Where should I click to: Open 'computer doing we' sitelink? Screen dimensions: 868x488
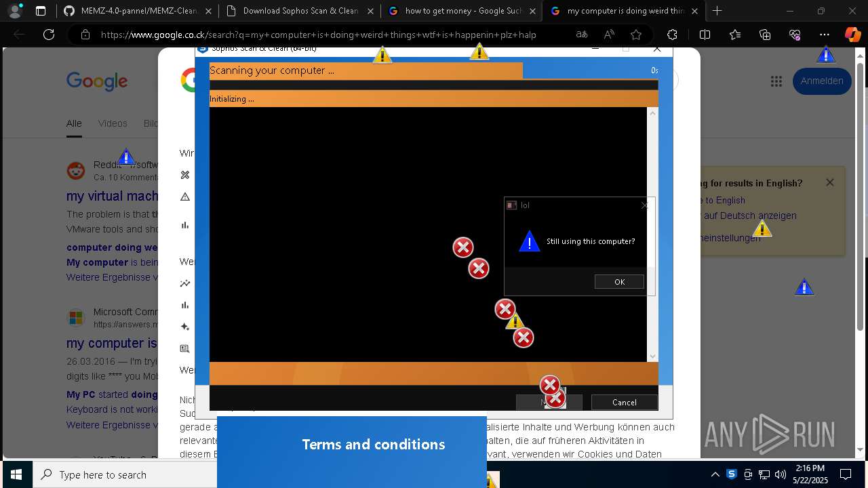pos(112,247)
